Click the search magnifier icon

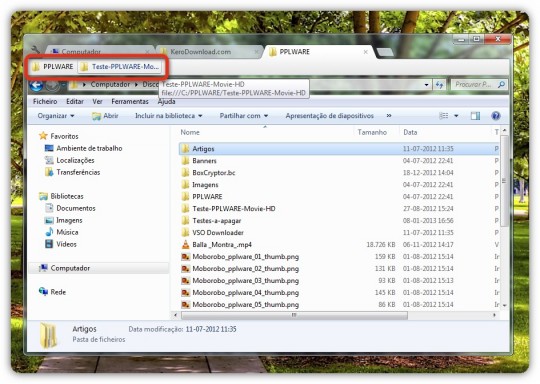[501, 84]
